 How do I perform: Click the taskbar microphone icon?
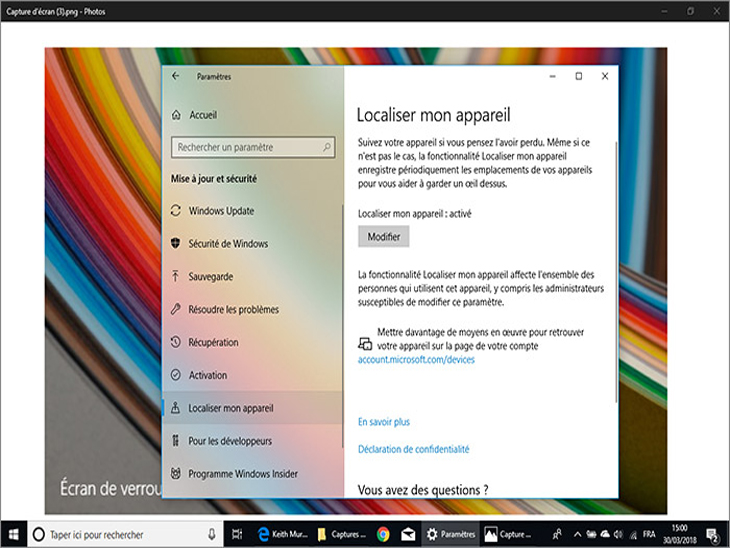212,534
